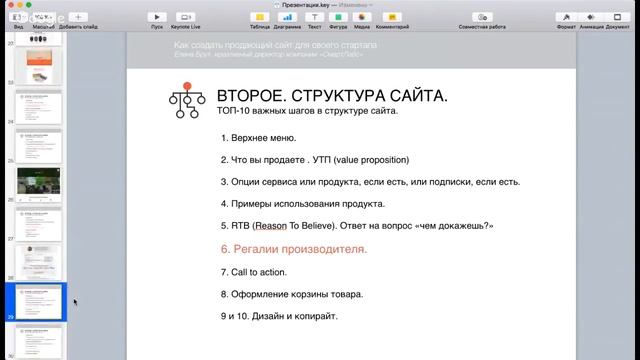Open the Zoom (Масштаб) percentage dropdown
This screenshot has height=360, width=640.
[x=43, y=17]
